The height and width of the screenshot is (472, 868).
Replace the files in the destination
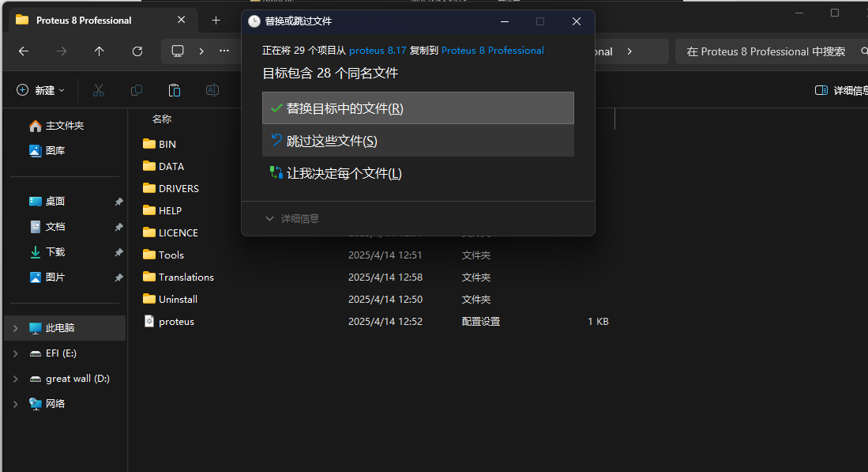(418, 108)
